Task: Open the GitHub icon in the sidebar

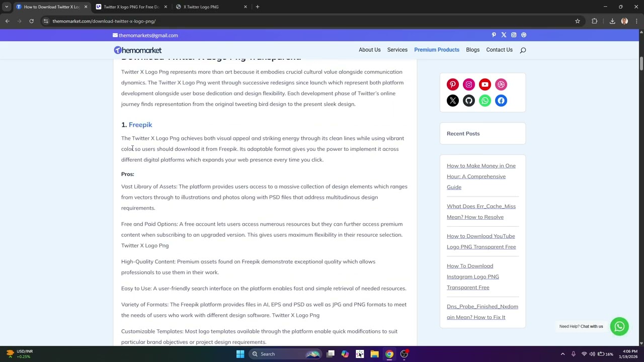Action: [x=469, y=101]
